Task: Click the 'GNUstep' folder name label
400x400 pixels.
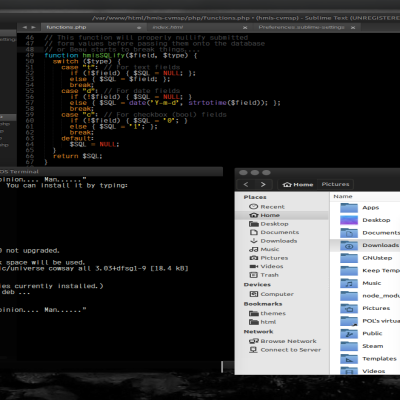Action: 377,258
